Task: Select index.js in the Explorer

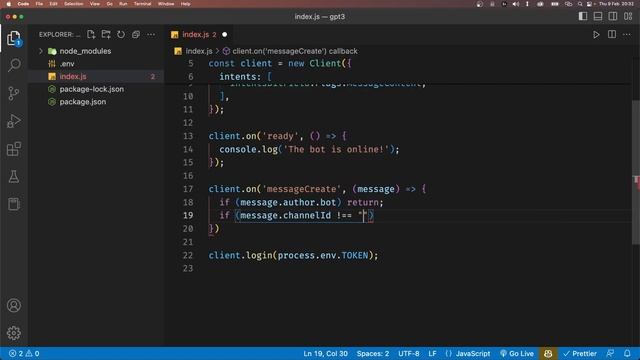Action: [96, 76]
